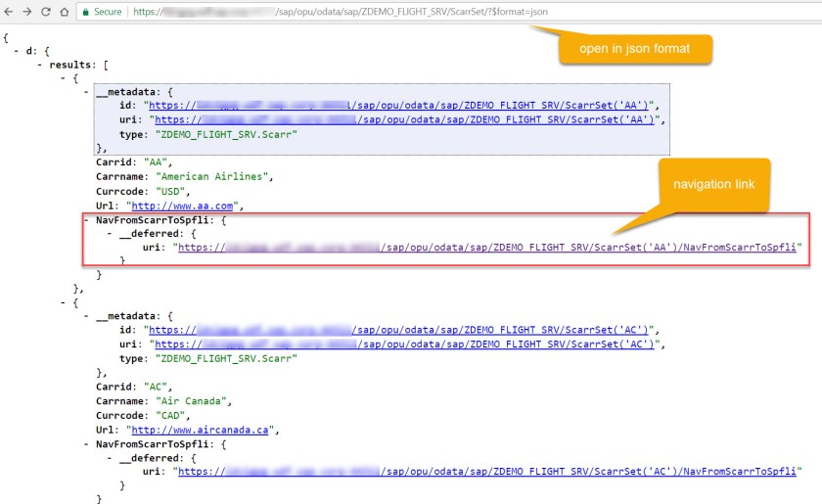
Task: Select the Currcode value "CAD"
Action: click(x=170, y=415)
